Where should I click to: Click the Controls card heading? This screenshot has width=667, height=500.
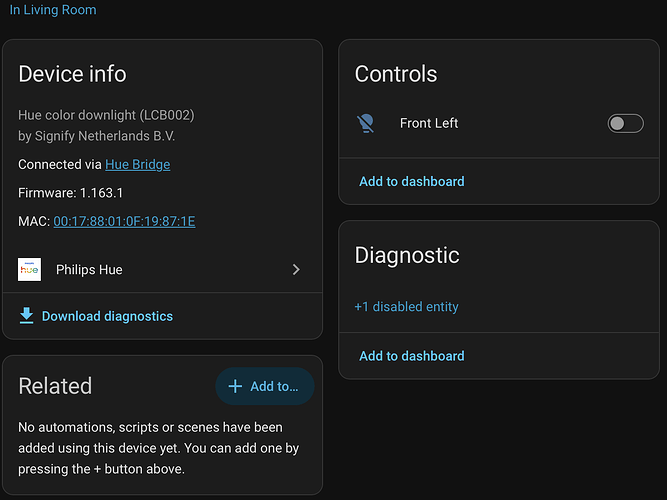coord(396,74)
